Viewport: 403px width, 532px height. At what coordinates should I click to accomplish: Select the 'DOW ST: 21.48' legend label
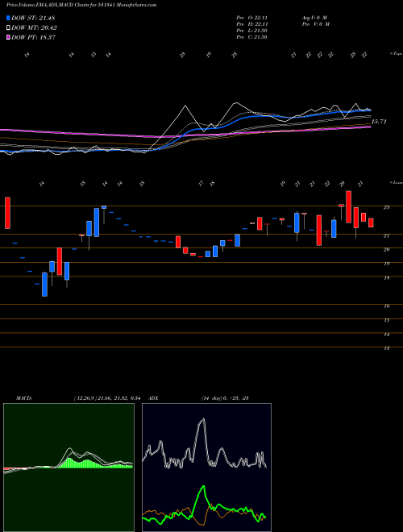tap(33, 18)
